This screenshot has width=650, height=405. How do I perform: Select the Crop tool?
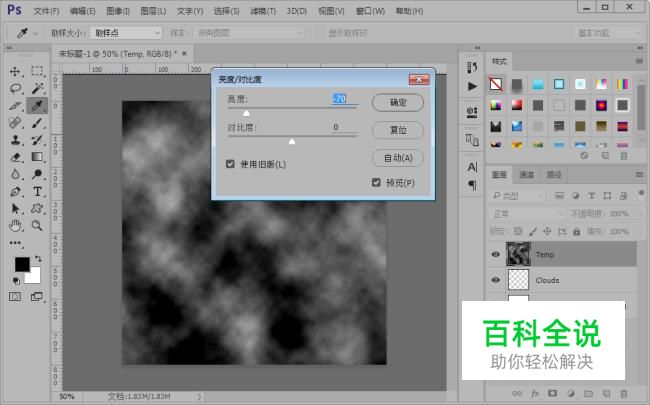pyautogui.click(x=15, y=106)
